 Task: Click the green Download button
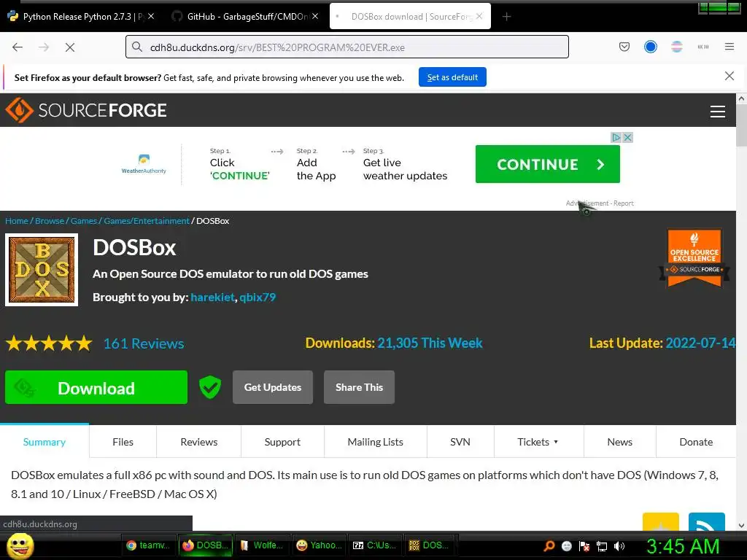pos(96,388)
